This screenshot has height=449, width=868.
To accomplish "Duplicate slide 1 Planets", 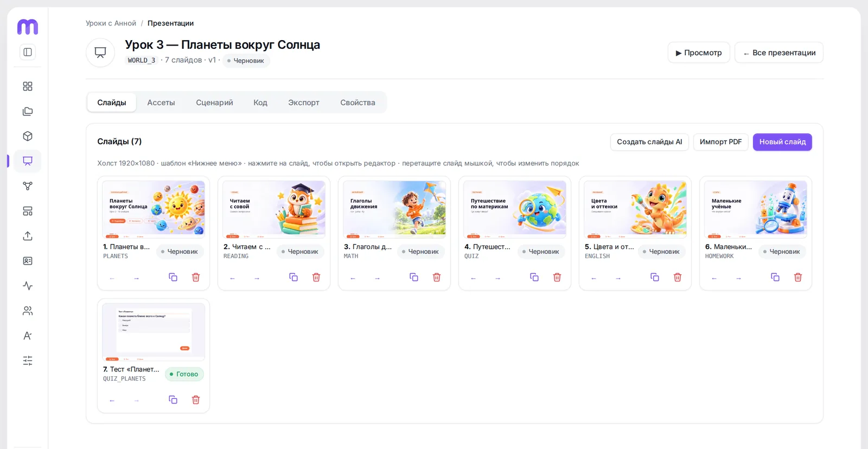I will 173,277.
